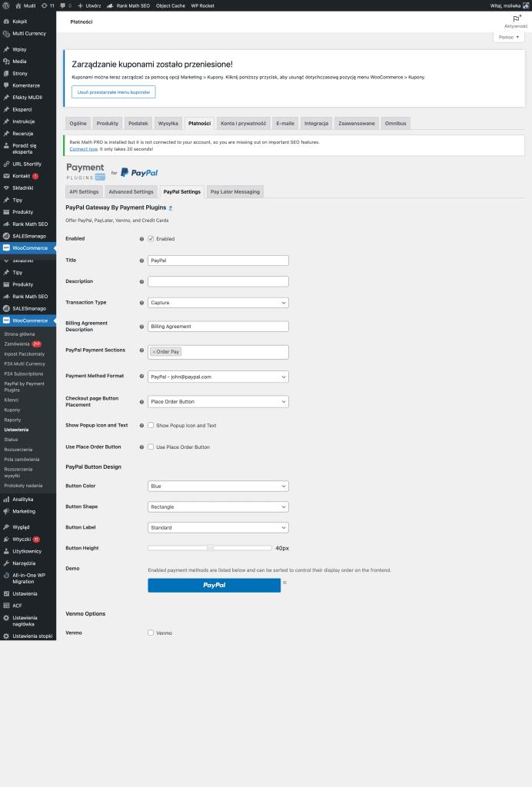
Task: Remove the Order Pay tag
Action: [x=154, y=351]
